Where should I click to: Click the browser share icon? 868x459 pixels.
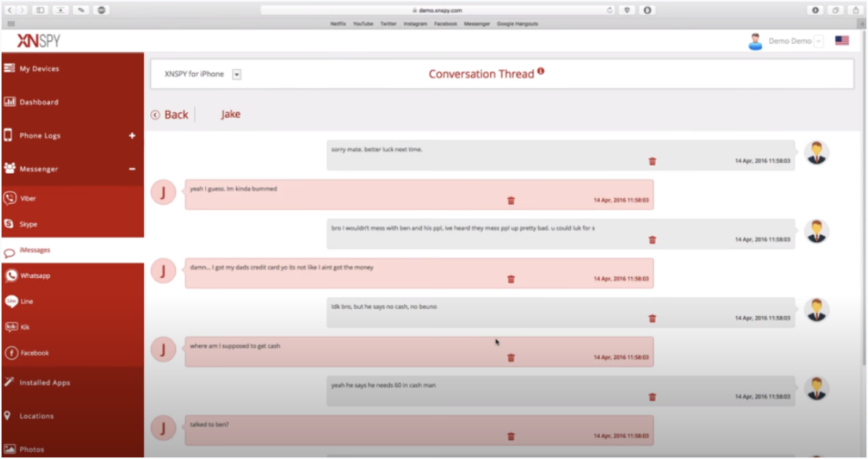coord(855,10)
